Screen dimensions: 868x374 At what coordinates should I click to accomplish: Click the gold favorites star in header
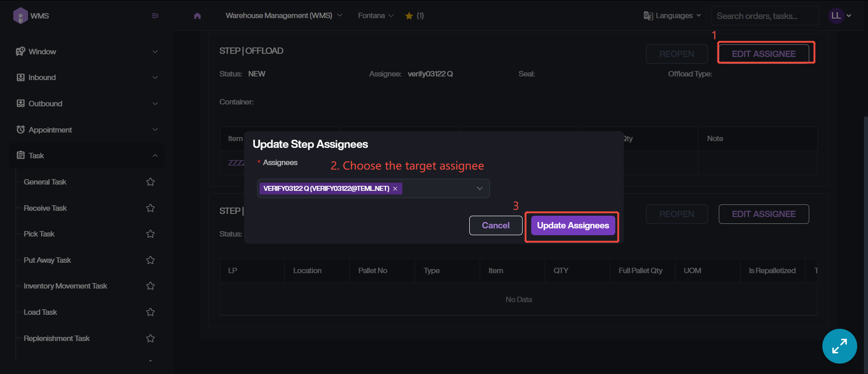(409, 16)
